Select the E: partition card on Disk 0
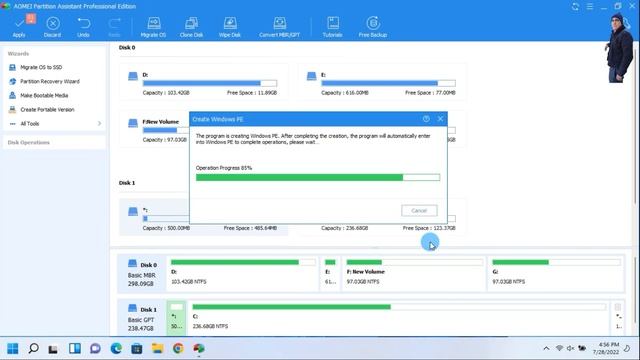 click(382, 82)
